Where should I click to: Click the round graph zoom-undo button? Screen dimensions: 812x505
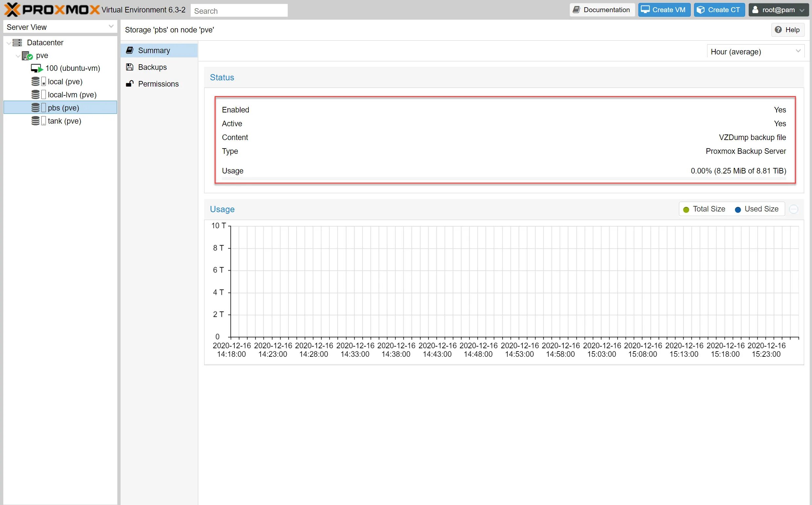(x=794, y=209)
